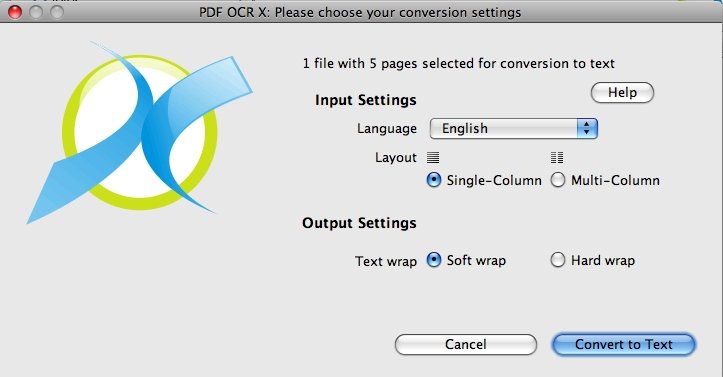723x377 pixels.
Task: Click the gray minimize window button
Action: coord(36,12)
